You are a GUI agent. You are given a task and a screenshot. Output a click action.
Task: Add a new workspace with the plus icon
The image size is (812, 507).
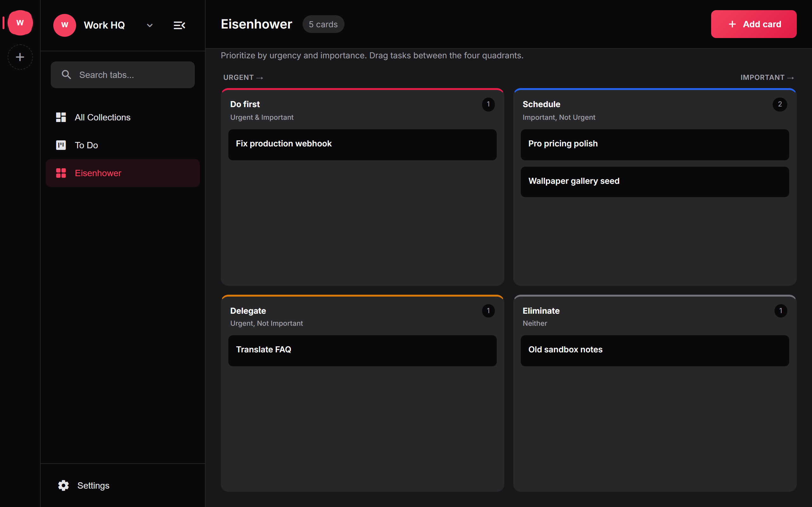[20, 57]
